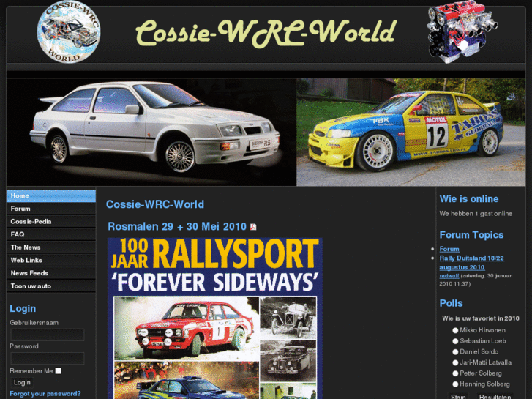This screenshot has width=532, height=399.
Task: Open the Home menu item
Action: click(51, 196)
